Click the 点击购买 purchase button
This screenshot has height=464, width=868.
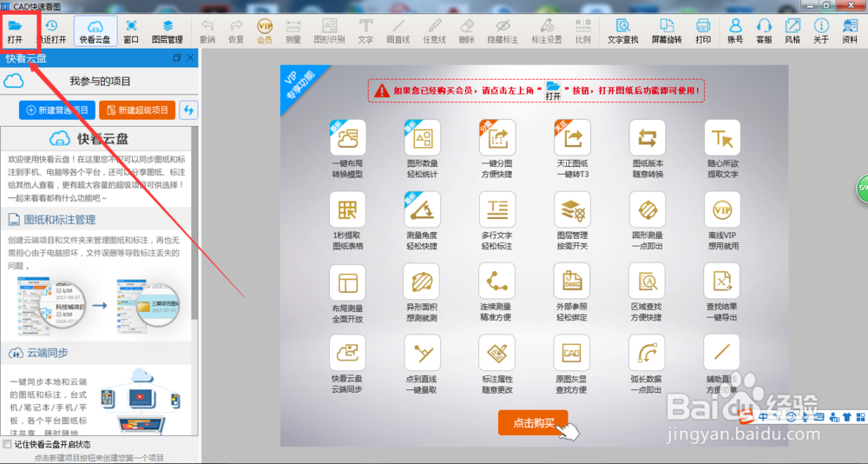533,423
